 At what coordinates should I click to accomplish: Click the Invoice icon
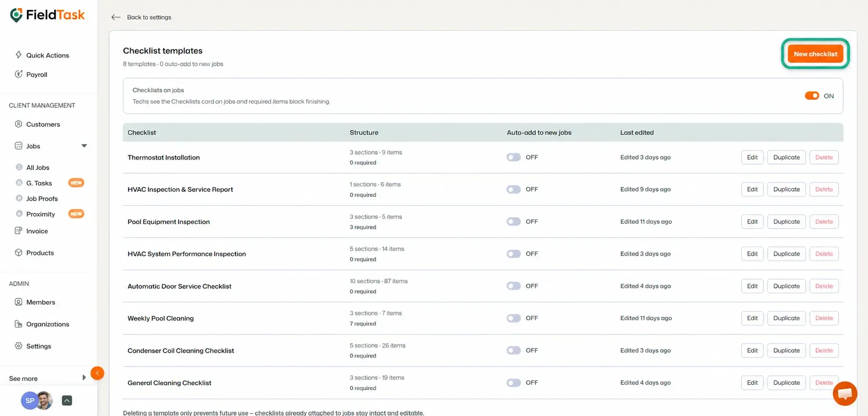pos(19,231)
